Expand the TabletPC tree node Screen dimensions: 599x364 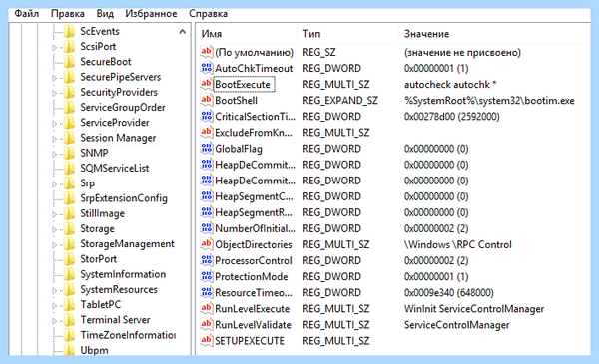[54, 305]
